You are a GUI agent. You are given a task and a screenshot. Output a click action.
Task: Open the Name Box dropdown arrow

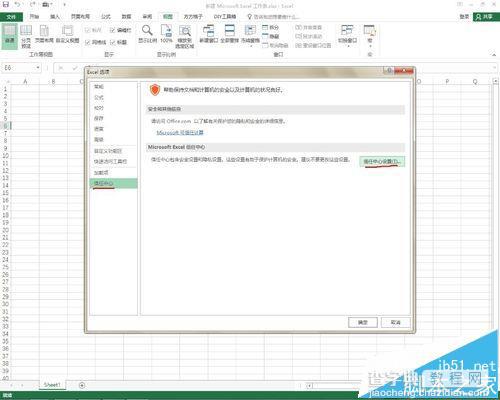tap(38, 68)
